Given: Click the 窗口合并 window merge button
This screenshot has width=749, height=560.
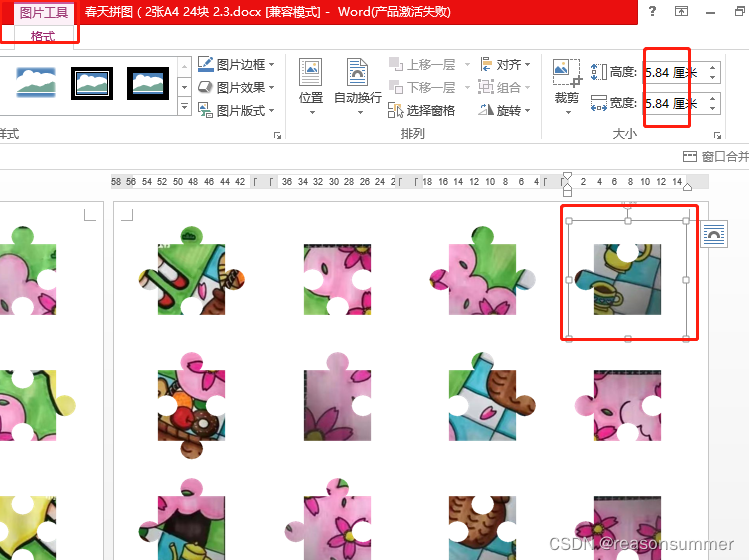Looking at the screenshot, I should 716,156.
